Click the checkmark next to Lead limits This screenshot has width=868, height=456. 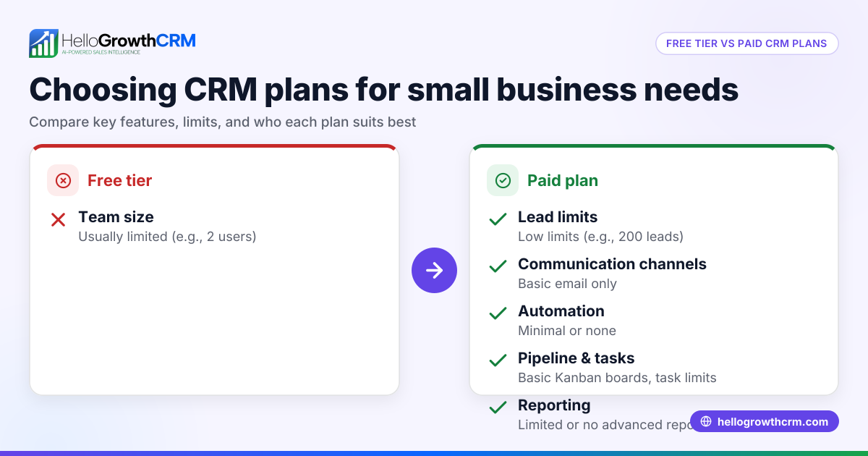498,219
